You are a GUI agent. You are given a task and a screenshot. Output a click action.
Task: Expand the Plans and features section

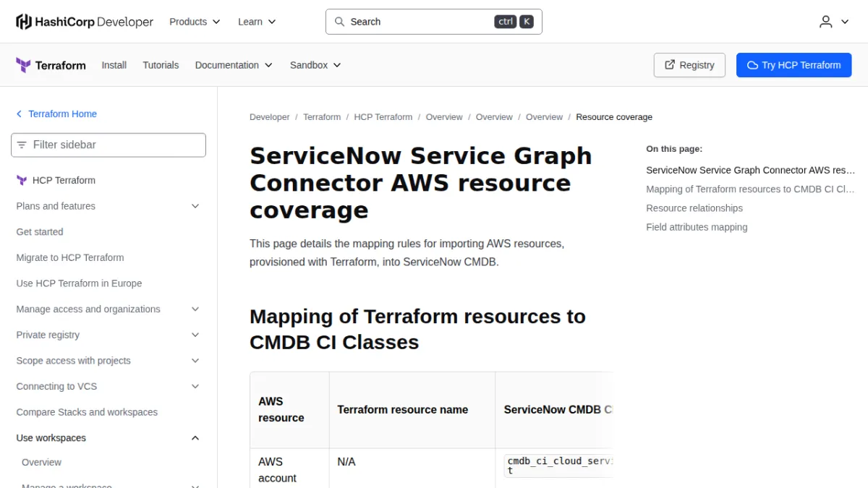coord(195,206)
